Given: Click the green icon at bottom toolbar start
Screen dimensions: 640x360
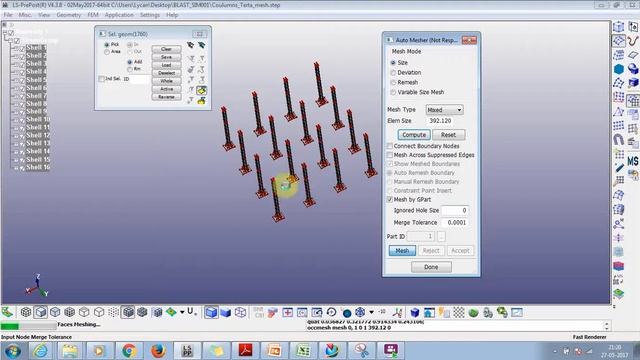Looking at the screenshot, I should tap(7, 313).
